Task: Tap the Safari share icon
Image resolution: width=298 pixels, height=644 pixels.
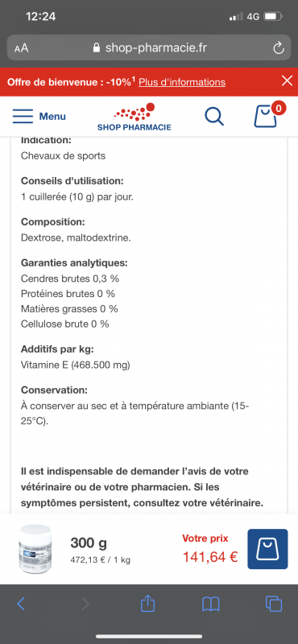Action: point(148,603)
